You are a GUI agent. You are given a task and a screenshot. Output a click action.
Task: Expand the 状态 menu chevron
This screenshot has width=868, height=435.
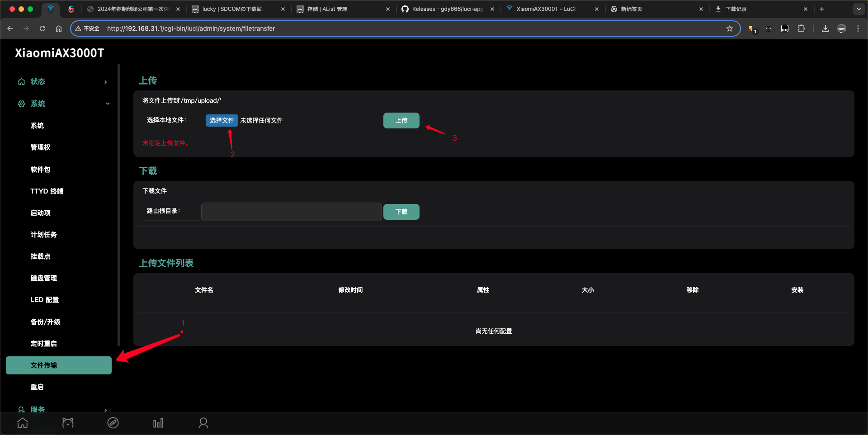coord(106,82)
